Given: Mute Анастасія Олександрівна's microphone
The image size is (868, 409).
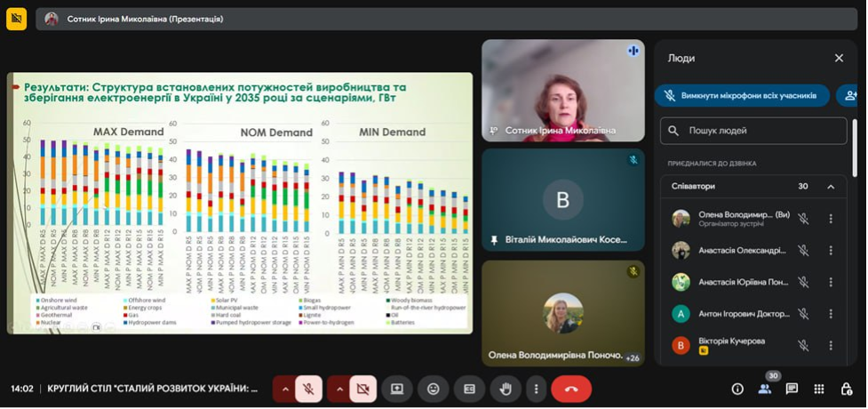Looking at the screenshot, I should (x=802, y=251).
